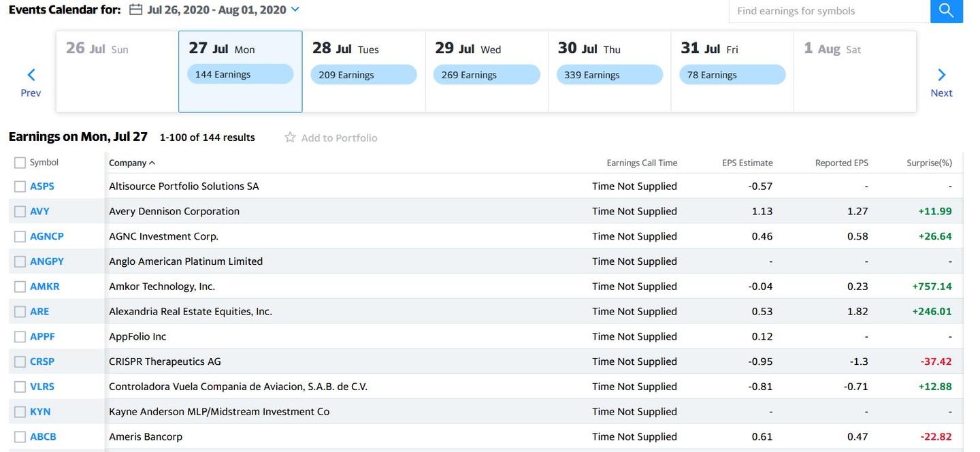Click Avery Dennison Corporation company name
The image size is (980, 452).
(x=174, y=211)
